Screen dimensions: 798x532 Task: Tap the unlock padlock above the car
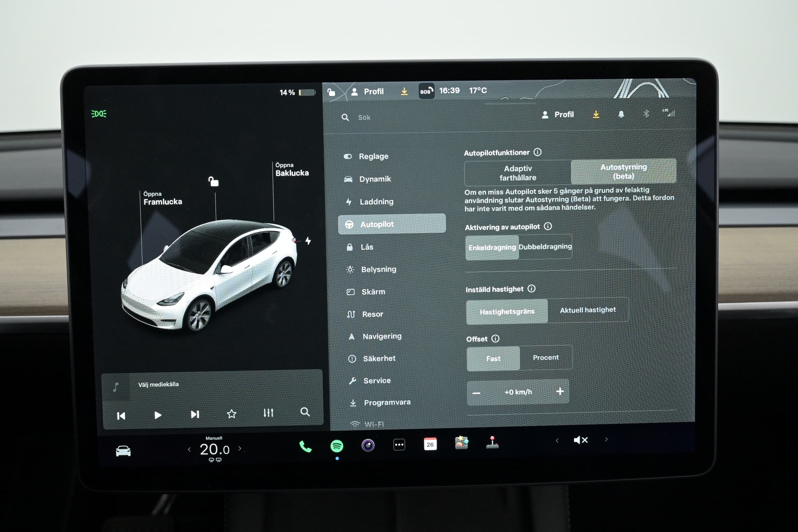point(214,182)
